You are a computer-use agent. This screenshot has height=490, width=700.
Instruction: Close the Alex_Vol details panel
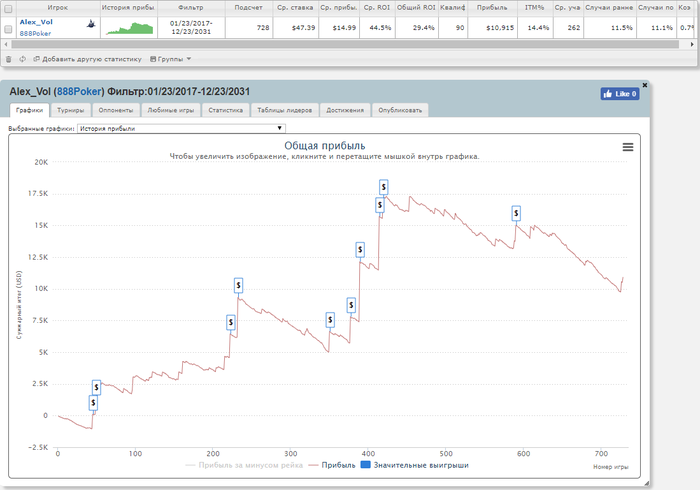click(645, 85)
